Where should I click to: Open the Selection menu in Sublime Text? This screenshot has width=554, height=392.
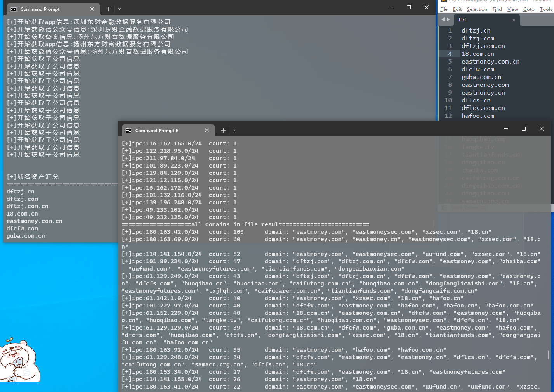point(477,9)
